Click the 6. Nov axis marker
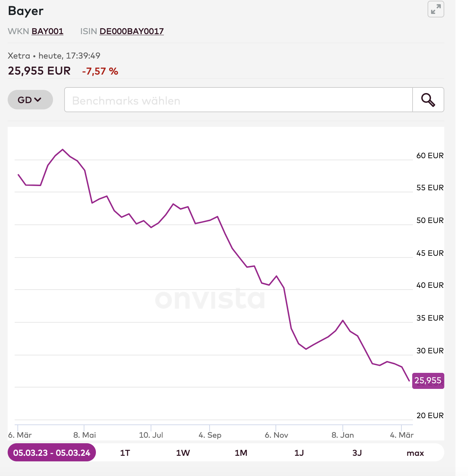Viewport: 468px width, 476px height. (x=277, y=435)
